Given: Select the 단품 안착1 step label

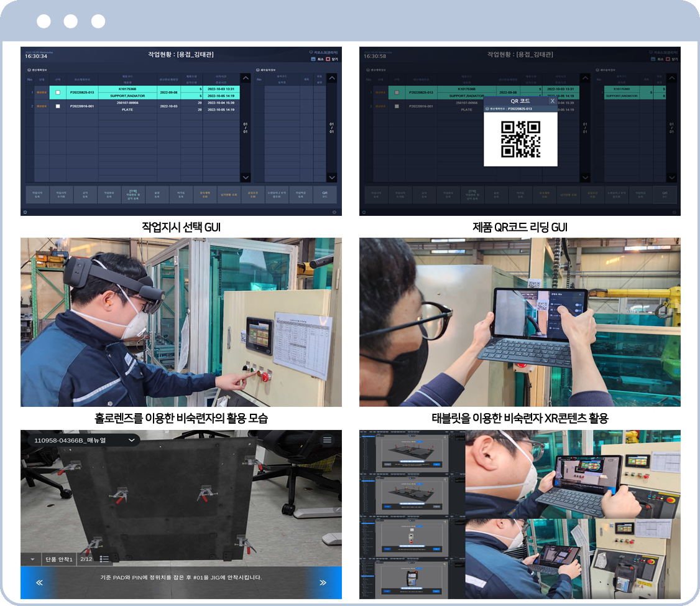Looking at the screenshot, I should (59, 559).
